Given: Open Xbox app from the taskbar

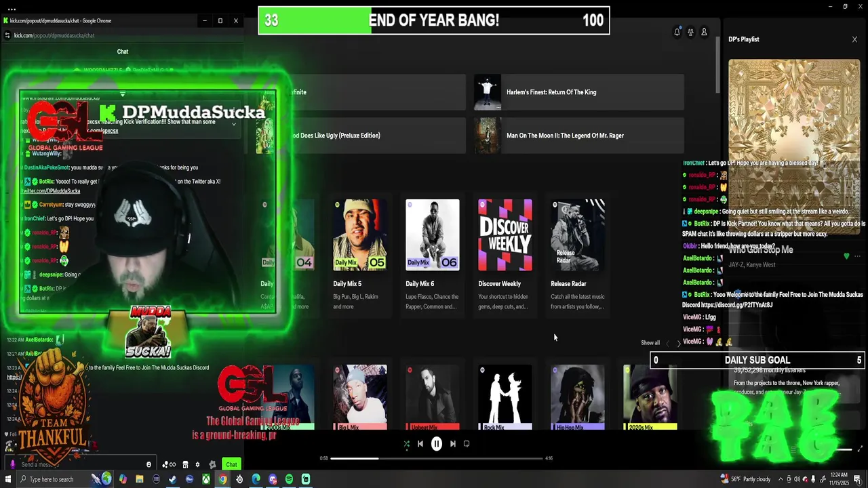Looking at the screenshot, I should [x=205, y=479].
